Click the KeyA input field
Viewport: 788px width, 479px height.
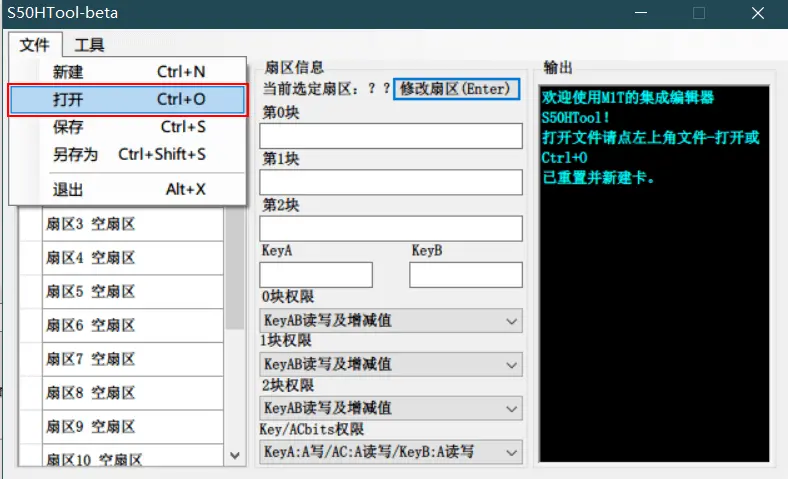point(316,275)
